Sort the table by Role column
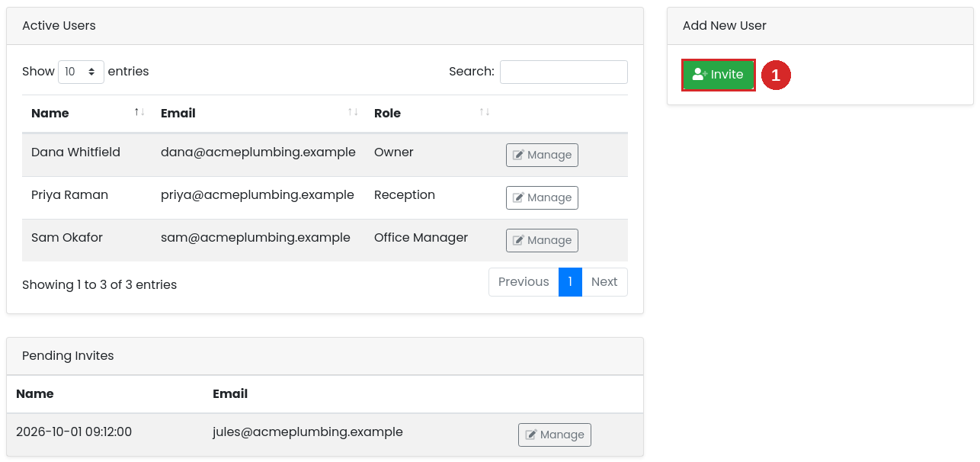 431,113
